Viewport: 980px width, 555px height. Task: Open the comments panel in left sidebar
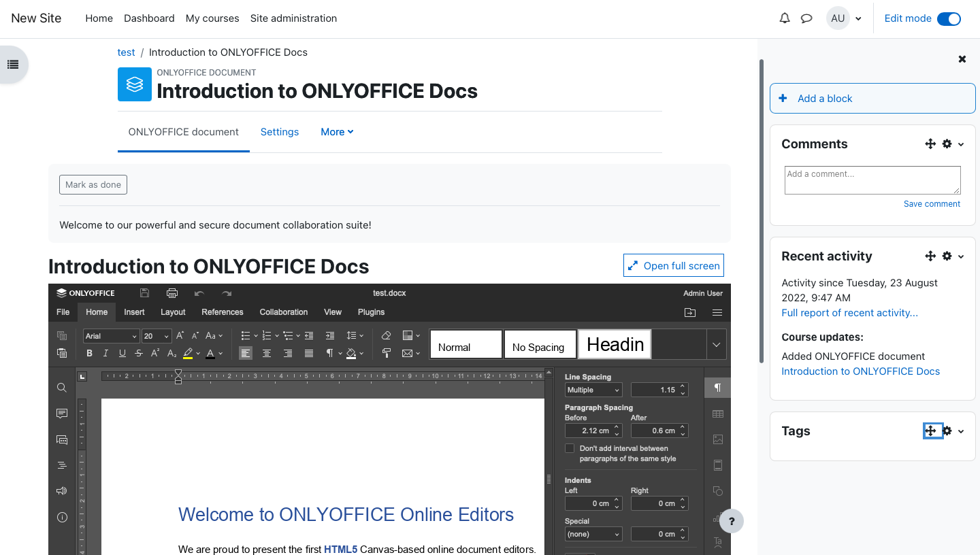pos(62,414)
